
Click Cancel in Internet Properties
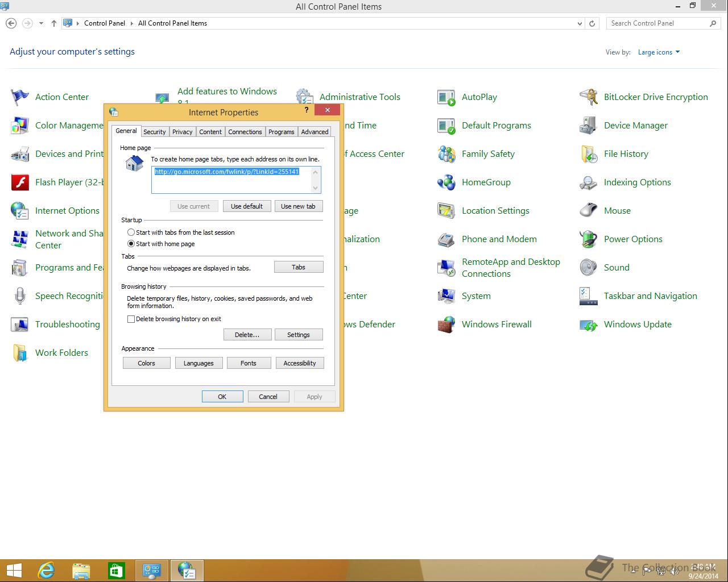coord(268,397)
